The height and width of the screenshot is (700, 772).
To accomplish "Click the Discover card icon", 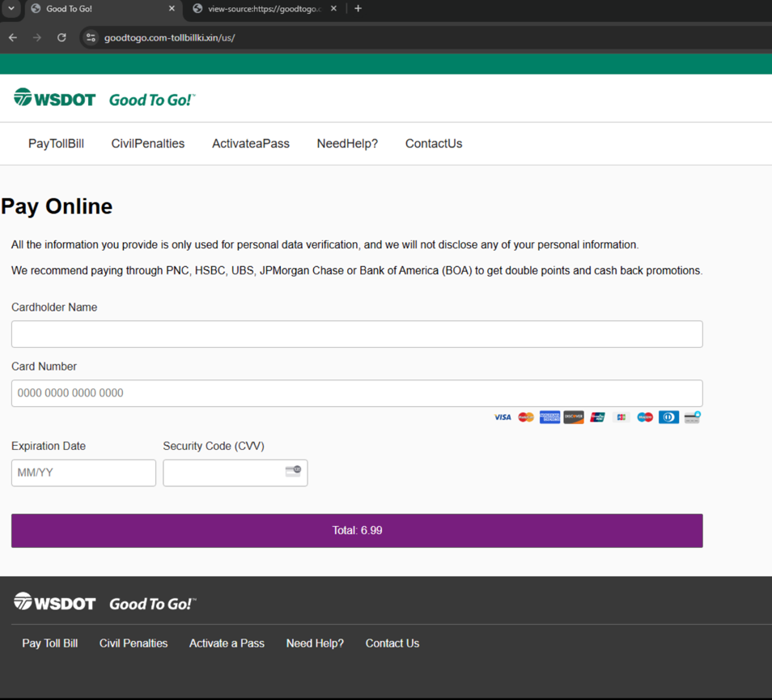I will point(574,418).
